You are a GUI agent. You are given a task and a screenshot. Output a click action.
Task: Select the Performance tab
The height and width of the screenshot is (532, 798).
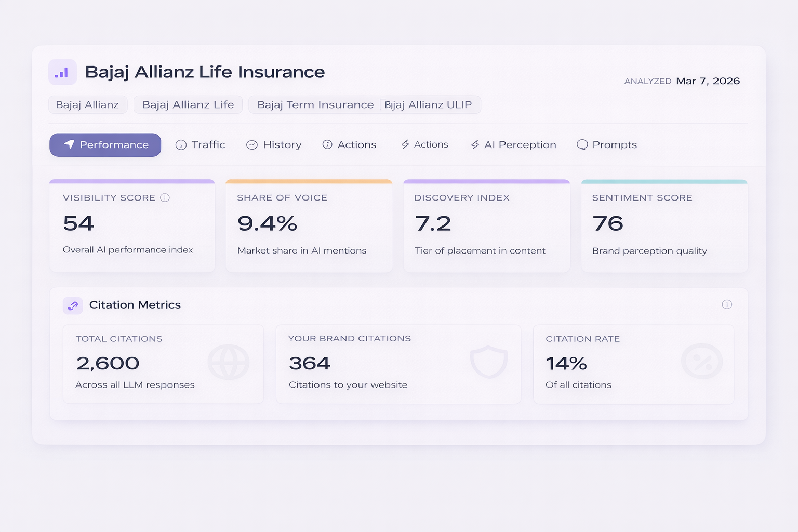[x=105, y=145]
